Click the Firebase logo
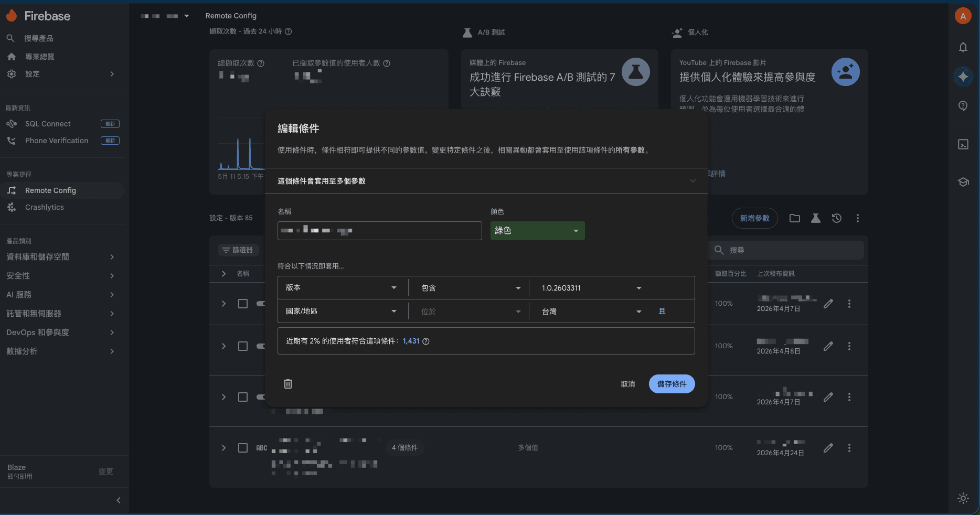This screenshot has width=980, height=515. tap(38, 16)
